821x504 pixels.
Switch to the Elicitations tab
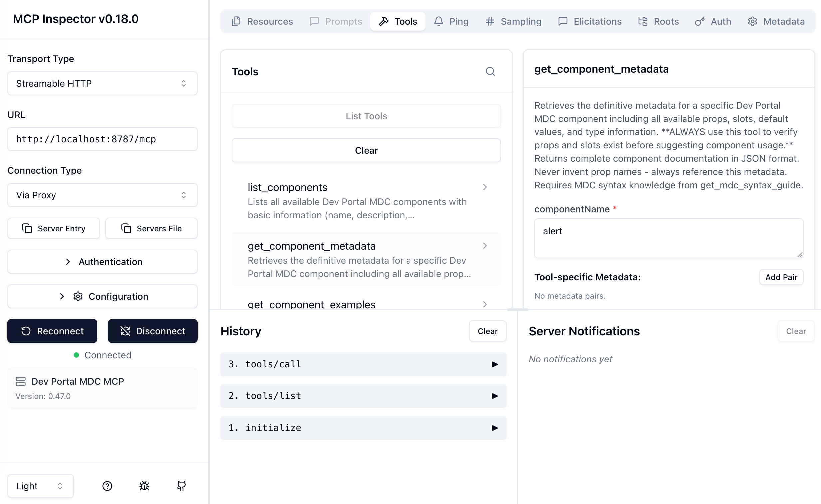590,21
